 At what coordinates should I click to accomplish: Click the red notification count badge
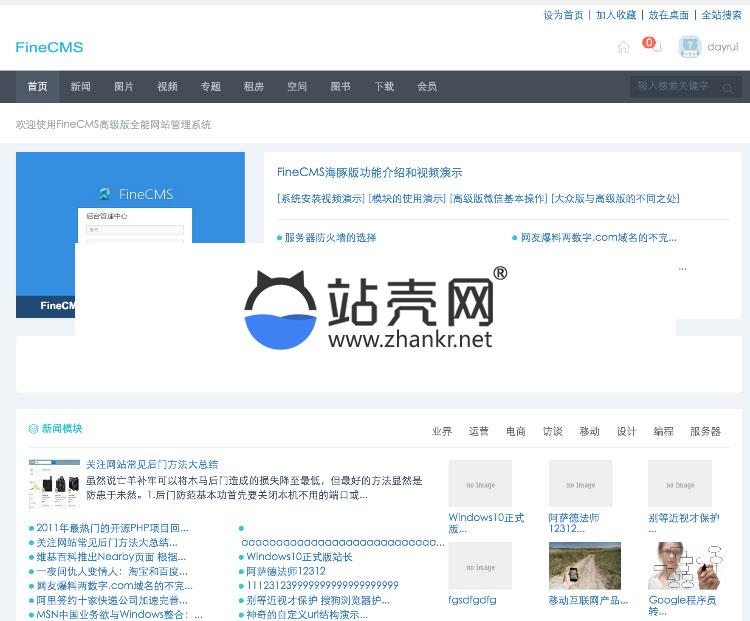648,42
